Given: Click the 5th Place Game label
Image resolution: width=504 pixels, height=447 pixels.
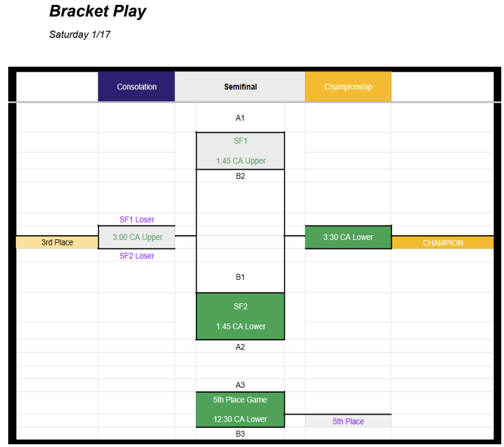Looking at the screenshot, I should pos(240,400).
